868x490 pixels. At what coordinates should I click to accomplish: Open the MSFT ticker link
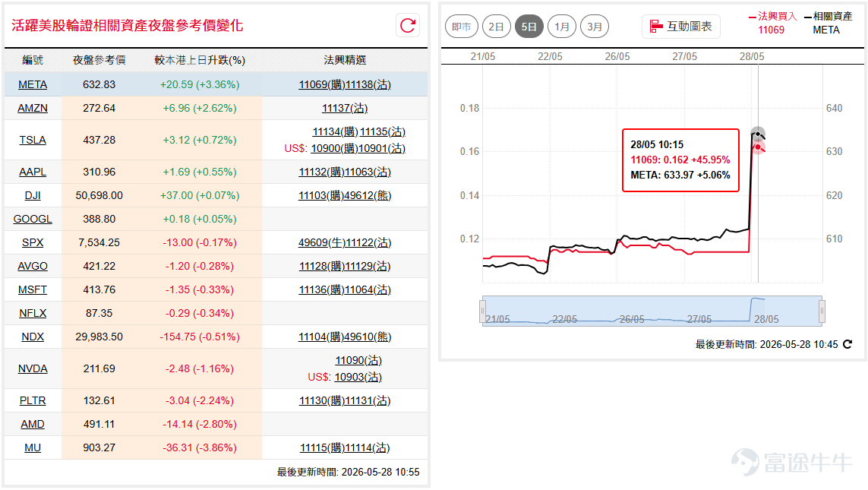coord(33,289)
